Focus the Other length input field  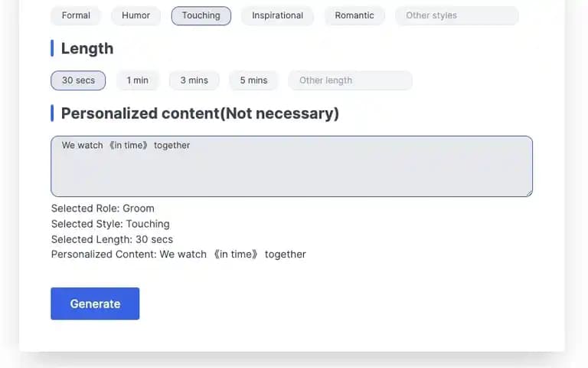click(350, 80)
